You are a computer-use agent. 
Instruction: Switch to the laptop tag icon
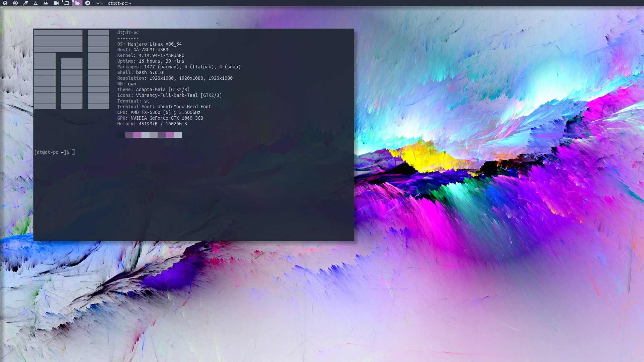pyautogui.click(x=66, y=3)
